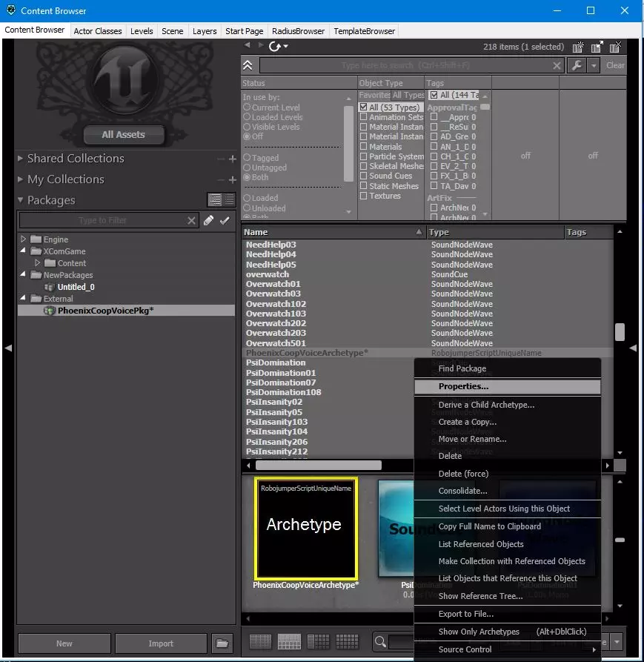Switch to the Actor Classes tab
Image resolution: width=644 pixels, height=662 pixels.
(x=98, y=31)
